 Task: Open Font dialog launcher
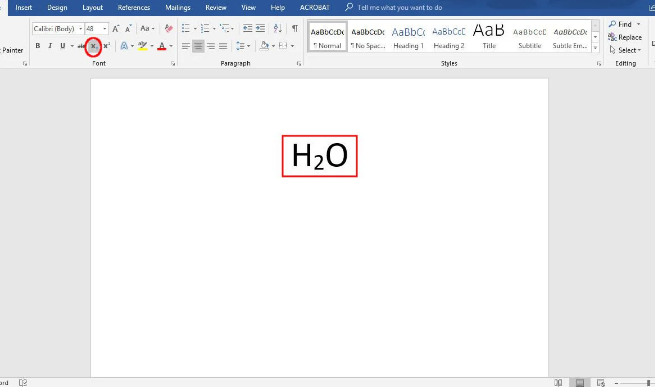pos(173,64)
